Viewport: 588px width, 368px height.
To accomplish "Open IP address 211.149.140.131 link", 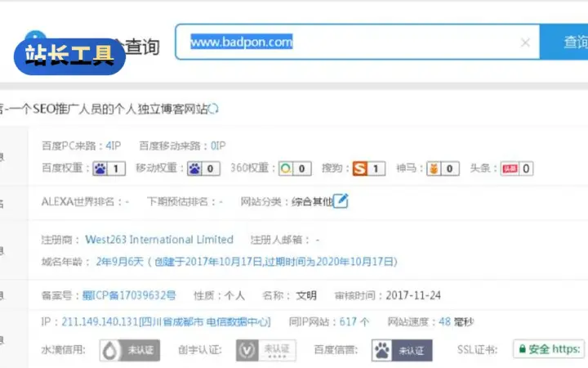I will pos(166,322).
